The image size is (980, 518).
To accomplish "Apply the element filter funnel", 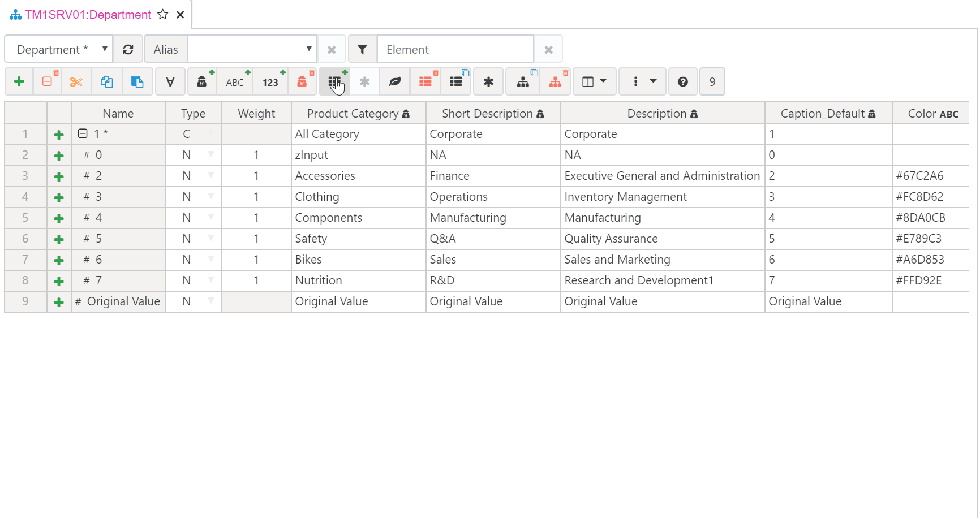I will (363, 49).
